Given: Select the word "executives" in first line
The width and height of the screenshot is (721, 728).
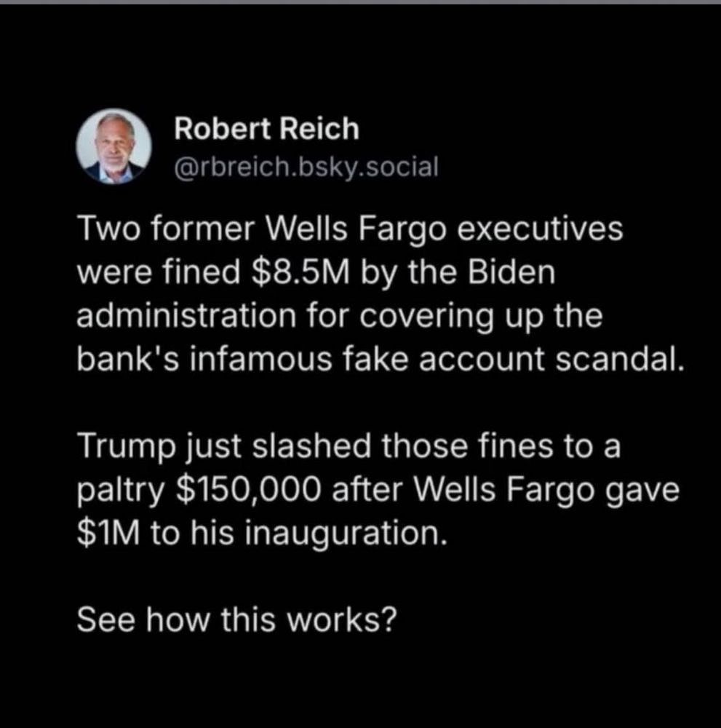Looking at the screenshot, I should [540, 229].
